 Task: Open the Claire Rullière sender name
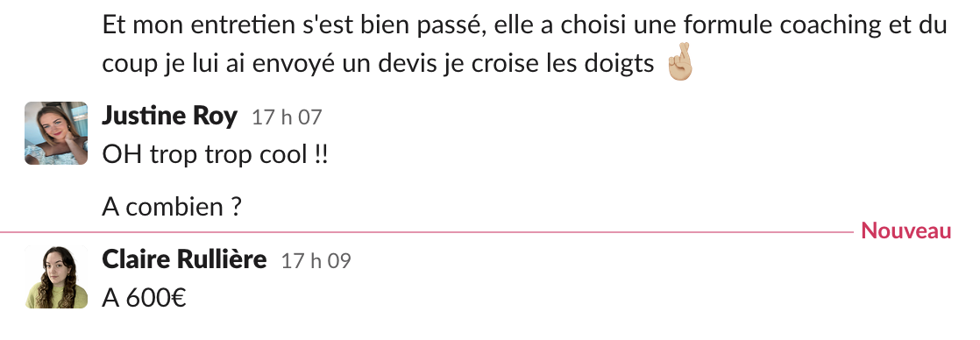coord(184,259)
